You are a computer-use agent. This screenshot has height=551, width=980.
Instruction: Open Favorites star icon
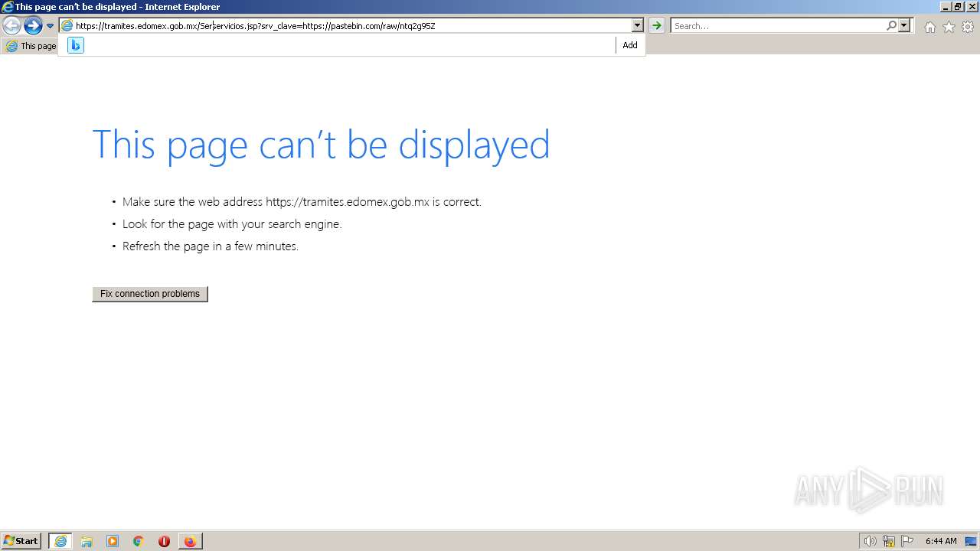coord(949,27)
